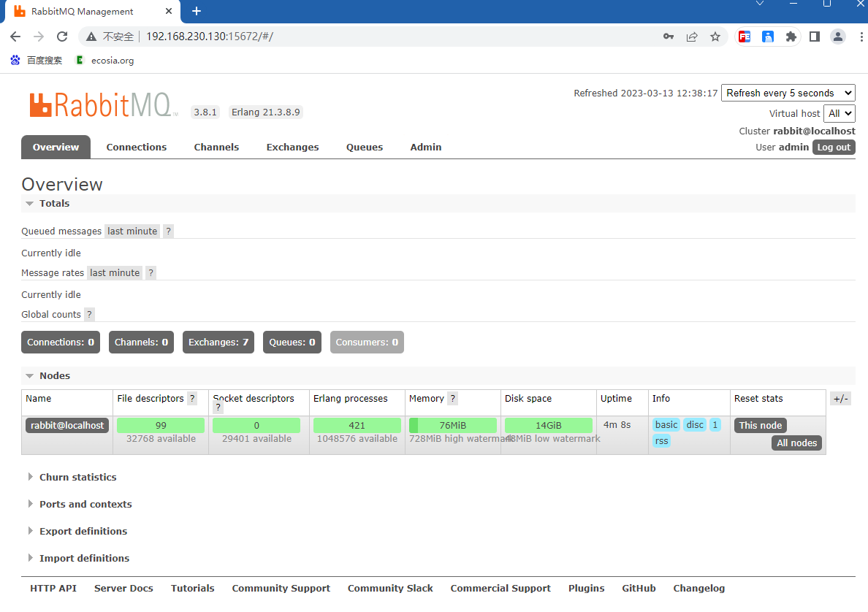The height and width of the screenshot is (612, 868).
Task: Click the Global counts help icon
Action: tap(88, 314)
